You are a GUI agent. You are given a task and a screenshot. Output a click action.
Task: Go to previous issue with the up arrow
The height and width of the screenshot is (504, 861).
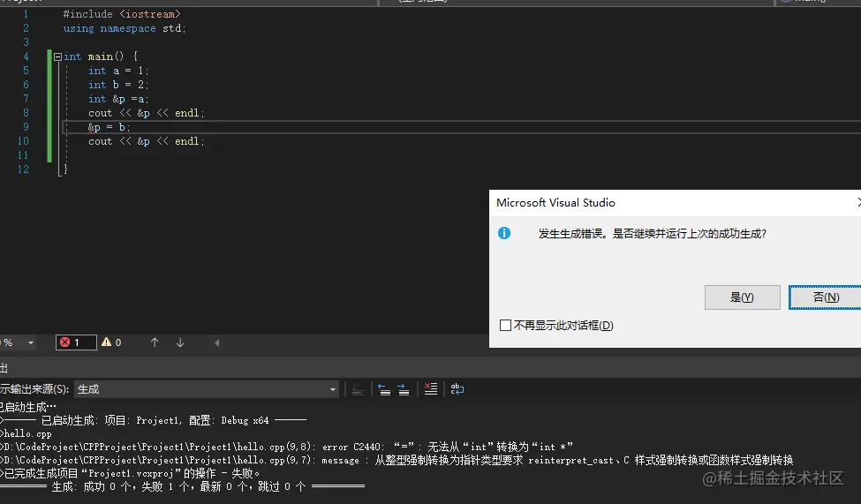click(x=155, y=342)
